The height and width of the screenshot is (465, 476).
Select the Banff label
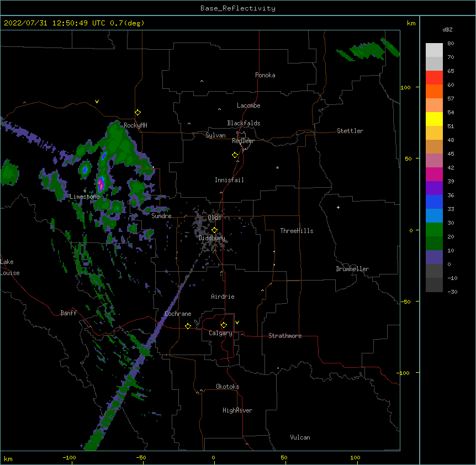[68, 313]
